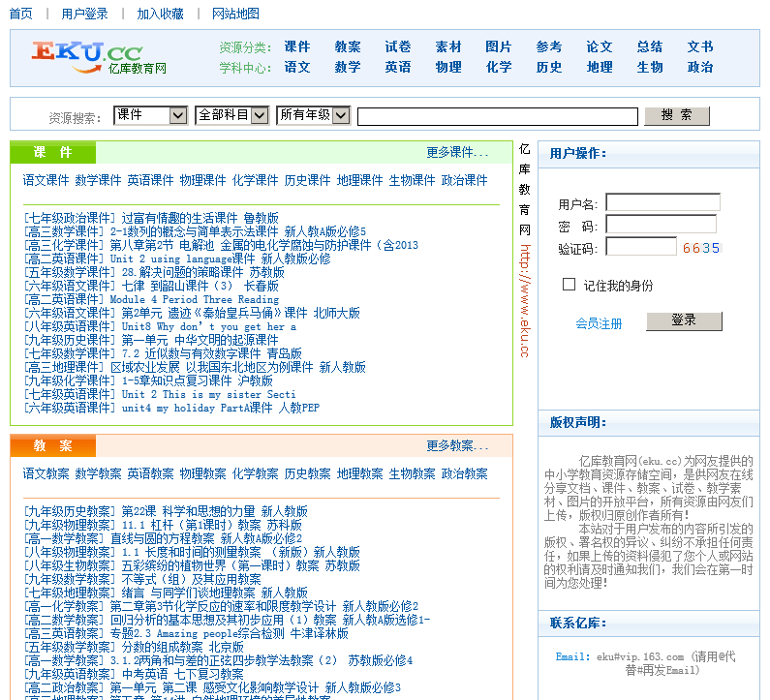Select the 物理 subject in header
The image size is (770, 700).
448,67
